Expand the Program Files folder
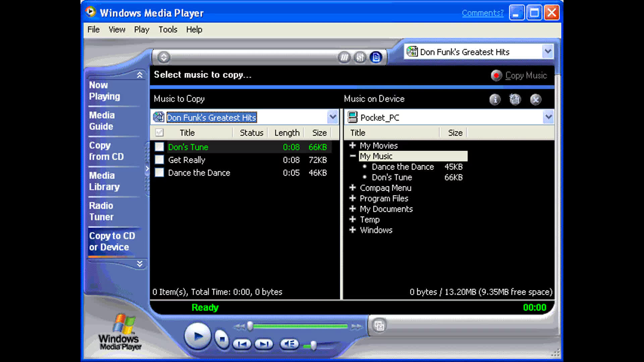Screen dimensions: 644x362 [x=353, y=198]
